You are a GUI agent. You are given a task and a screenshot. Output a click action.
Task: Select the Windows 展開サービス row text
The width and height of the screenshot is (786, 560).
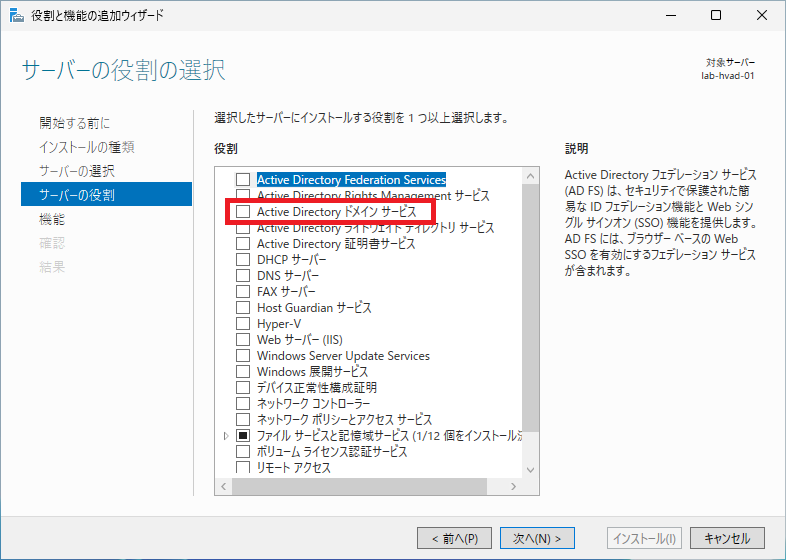pyautogui.click(x=312, y=372)
